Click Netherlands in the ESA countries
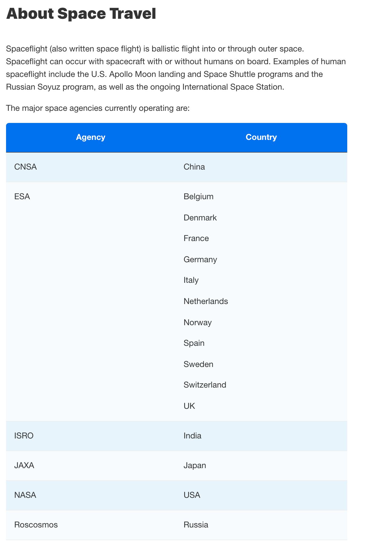Image resolution: width=392 pixels, height=542 pixels. click(x=206, y=301)
